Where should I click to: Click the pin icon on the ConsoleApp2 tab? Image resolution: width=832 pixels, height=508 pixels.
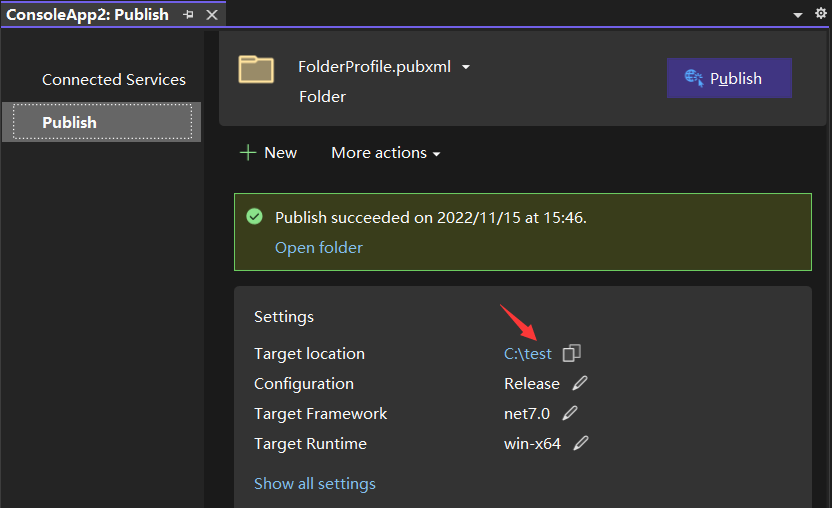pos(188,15)
